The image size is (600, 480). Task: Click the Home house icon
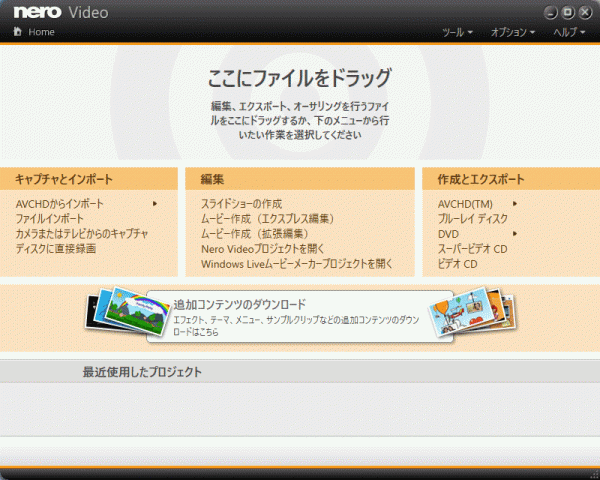(18, 31)
